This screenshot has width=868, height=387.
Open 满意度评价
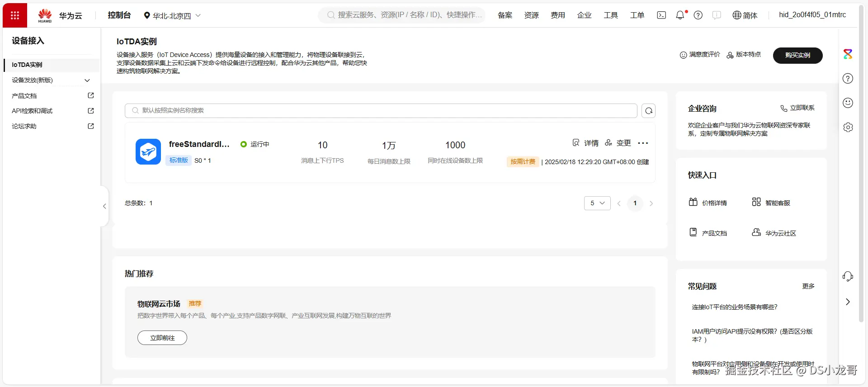(x=700, y=55)
